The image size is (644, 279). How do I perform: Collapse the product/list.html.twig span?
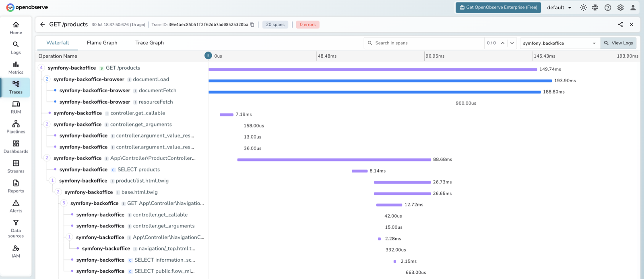tap(52, 181)
